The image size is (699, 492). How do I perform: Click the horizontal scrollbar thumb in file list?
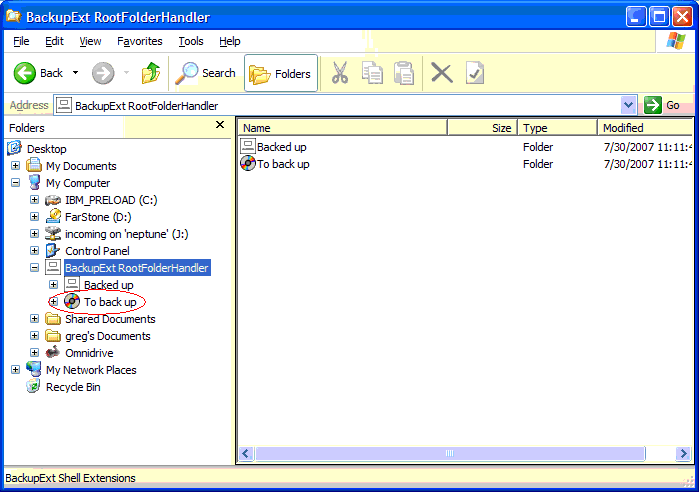coord(449,453)
